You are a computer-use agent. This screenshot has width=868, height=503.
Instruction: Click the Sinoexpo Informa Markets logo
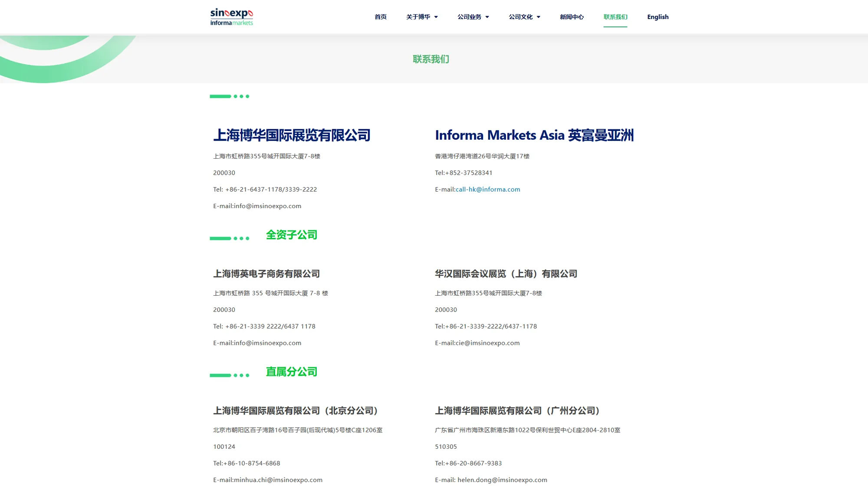tap(231, 17)
